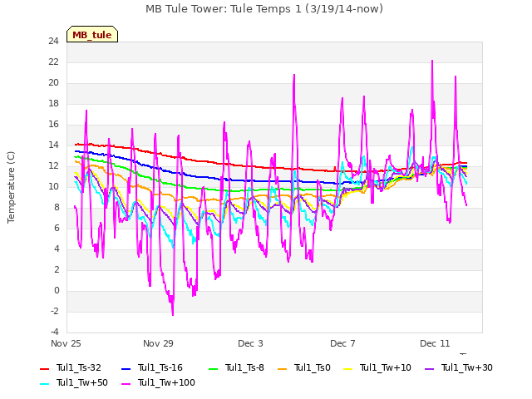Click the MB_tule label box
The width and height of the screenshot is (532, 399).
92,34
